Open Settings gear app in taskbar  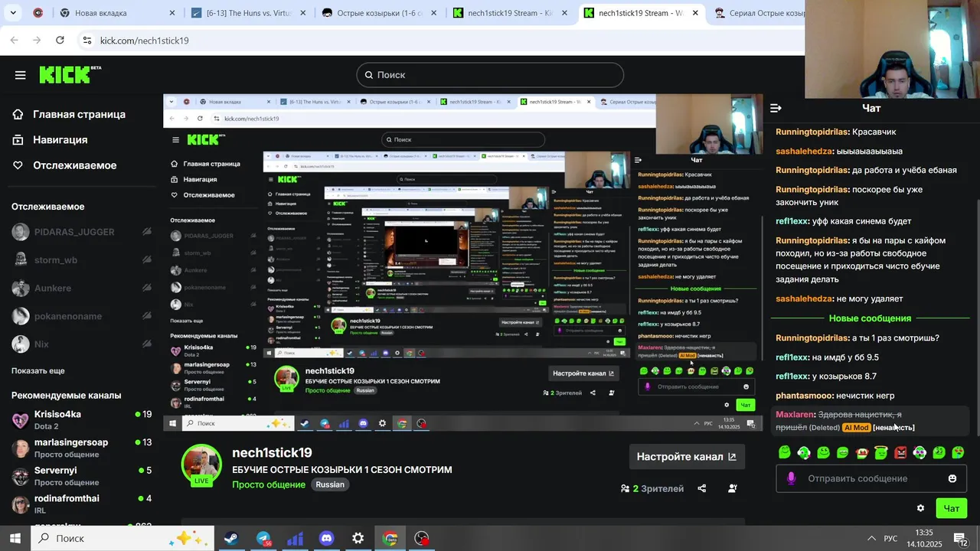358,538
